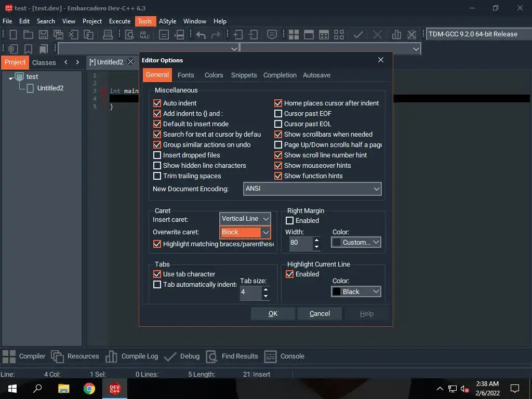Decrease the Tab size value
The image size is (532, 399).
point(265,296)
